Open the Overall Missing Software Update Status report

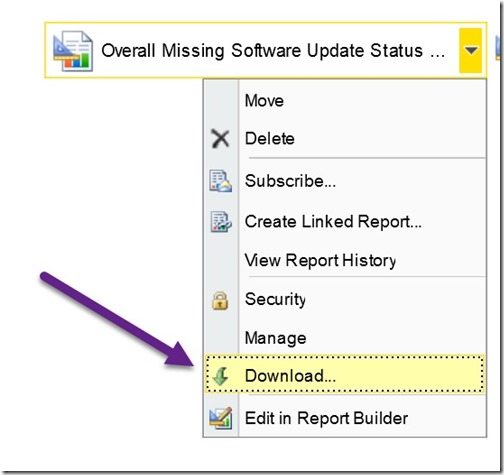(x=273, y=51)
